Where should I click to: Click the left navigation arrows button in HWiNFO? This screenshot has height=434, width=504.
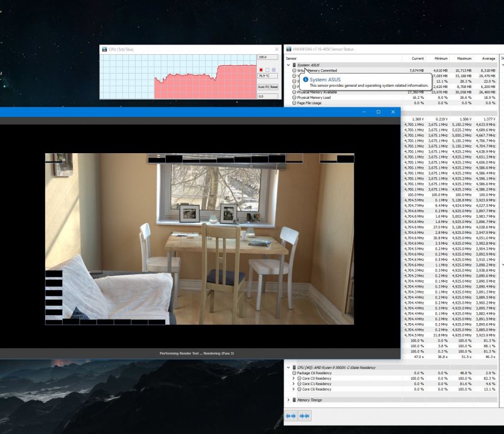point(291,416)
